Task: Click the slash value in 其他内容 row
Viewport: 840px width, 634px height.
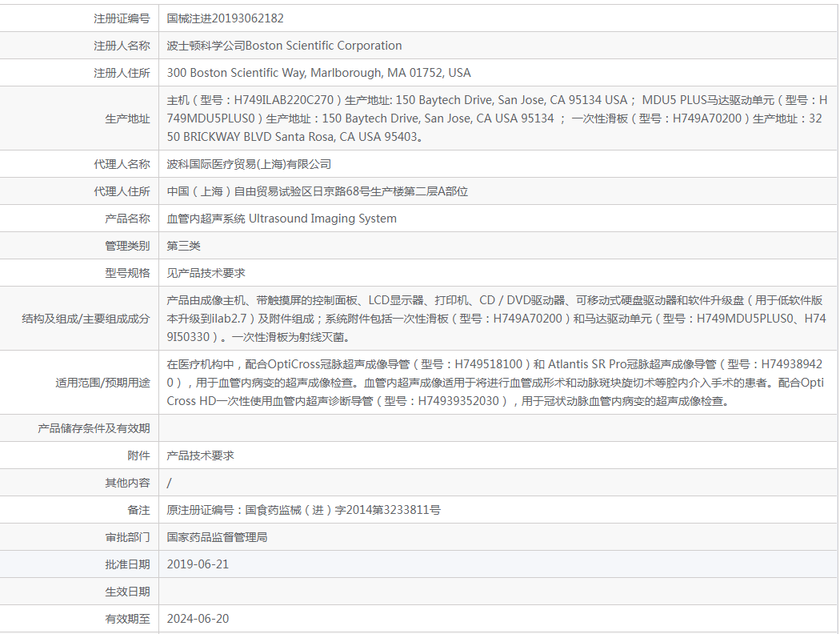Action: [x=170, y=483]
